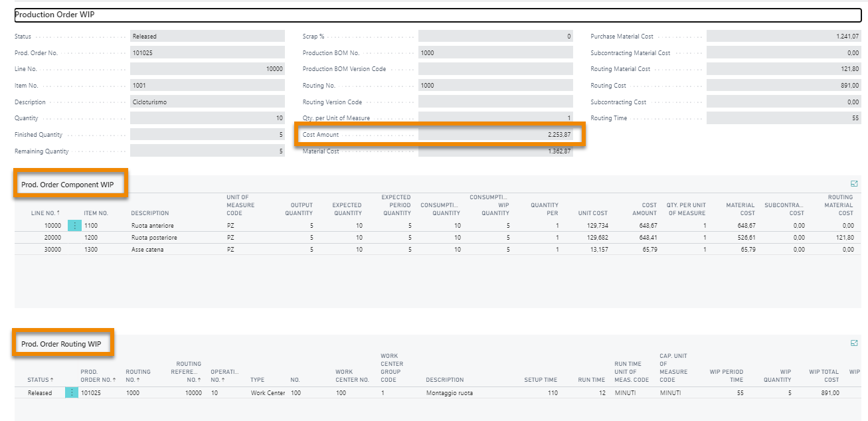Click the Montaggio ruota description cell
This screenshot has width=868, height=421.
tap(450, 393)
